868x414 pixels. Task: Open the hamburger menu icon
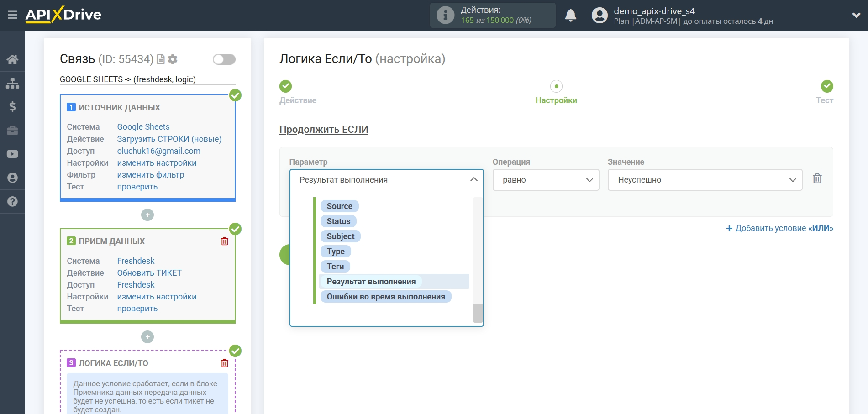(x=12, y=15)
